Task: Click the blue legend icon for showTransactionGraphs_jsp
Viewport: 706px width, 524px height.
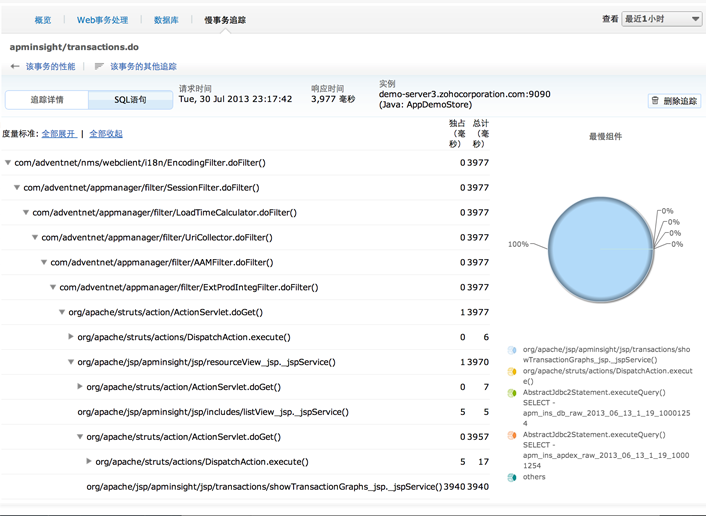Action: pos(513,351)
